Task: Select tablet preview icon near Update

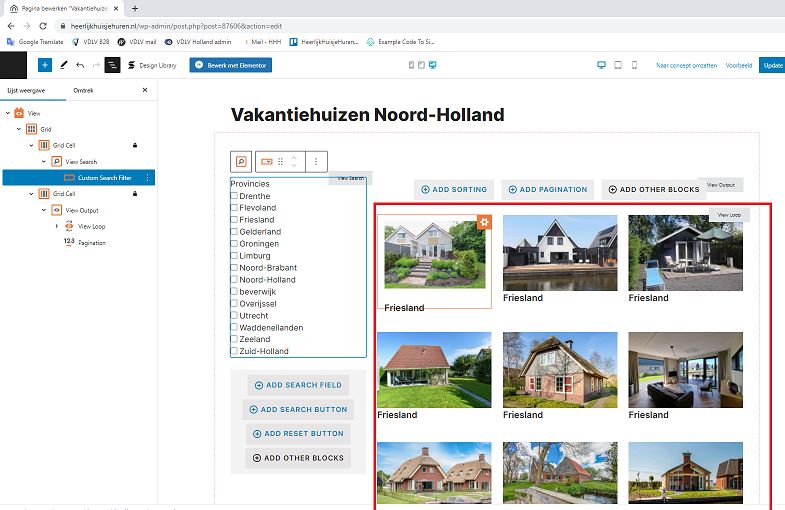Action: click(x=618, y=65)
